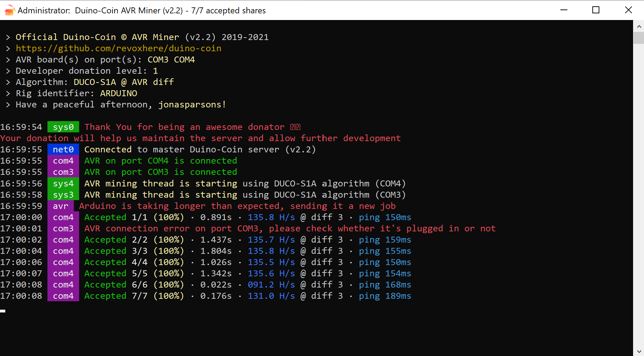The width and height of the screenshot is (644, 356).
Task: Click 'Accepted 7/7 (100%)' share entry
Action: coord(134,296)
